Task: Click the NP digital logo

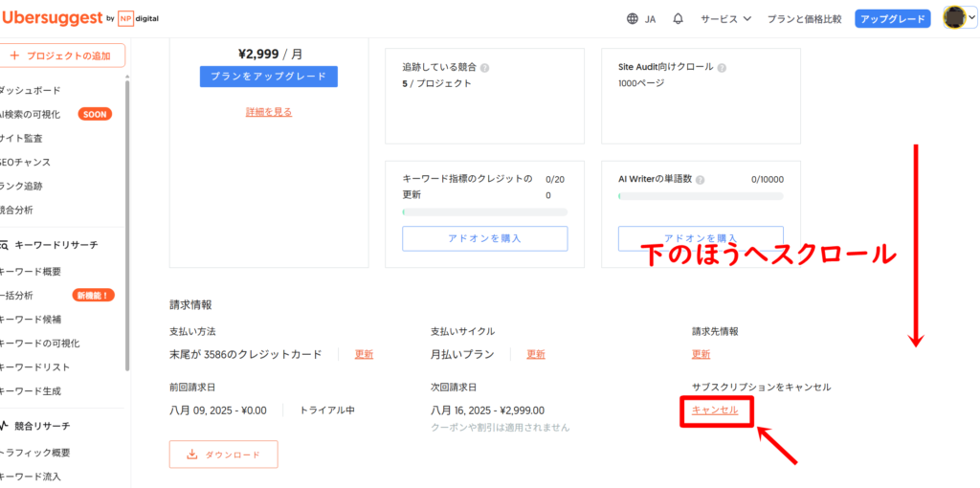Action: (x=138, y=19)
